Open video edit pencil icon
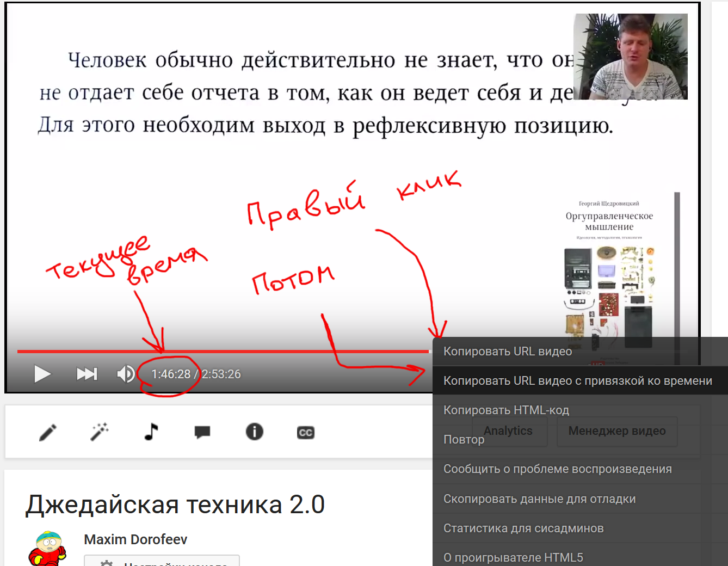 [48, 432]
